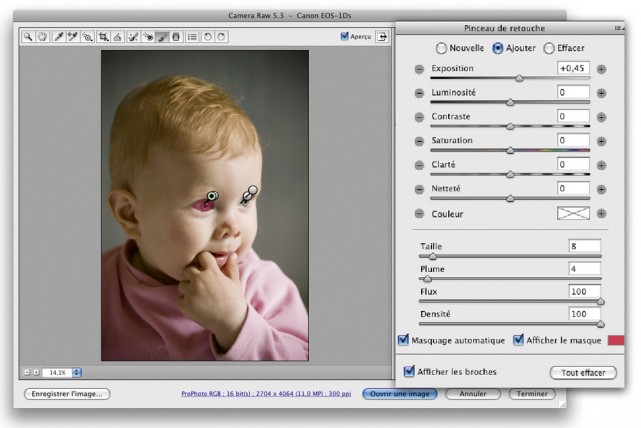Increase Contraste with its plus icon
641x428 pixels.
point(601,117)
